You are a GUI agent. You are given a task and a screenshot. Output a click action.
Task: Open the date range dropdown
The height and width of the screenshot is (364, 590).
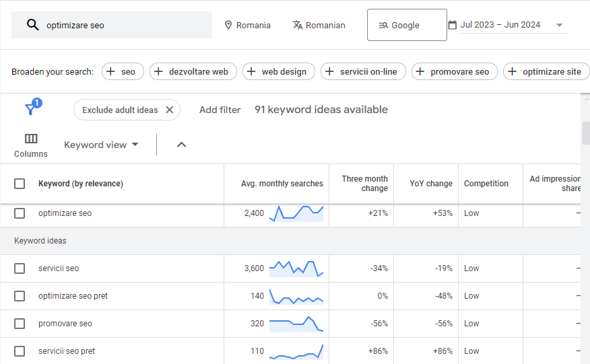[x=559, y=26]
